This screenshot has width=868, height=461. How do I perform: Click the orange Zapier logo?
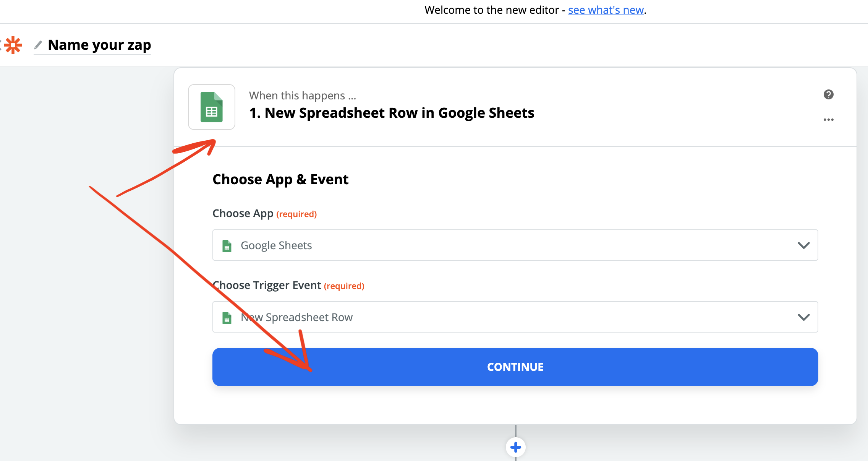[x=13, y=45]
